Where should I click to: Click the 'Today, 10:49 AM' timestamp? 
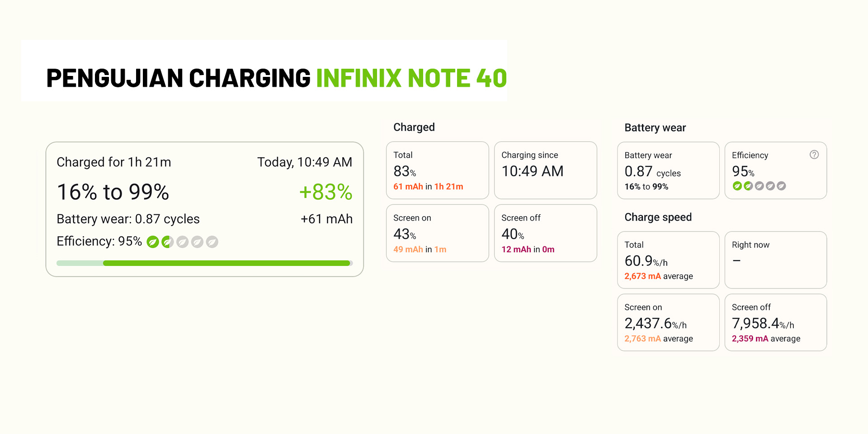pyautogui.click(x=305, y=162)
